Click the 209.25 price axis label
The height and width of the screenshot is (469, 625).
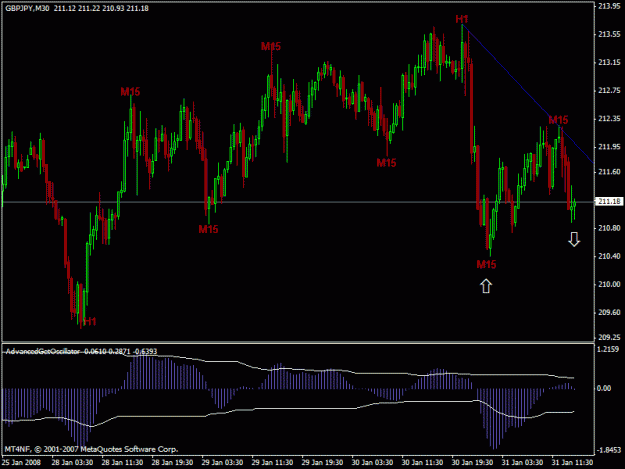(609, 337)
